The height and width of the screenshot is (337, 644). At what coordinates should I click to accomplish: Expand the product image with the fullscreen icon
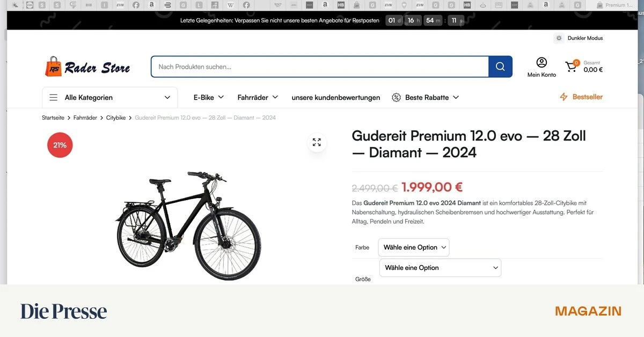(317, 142)
